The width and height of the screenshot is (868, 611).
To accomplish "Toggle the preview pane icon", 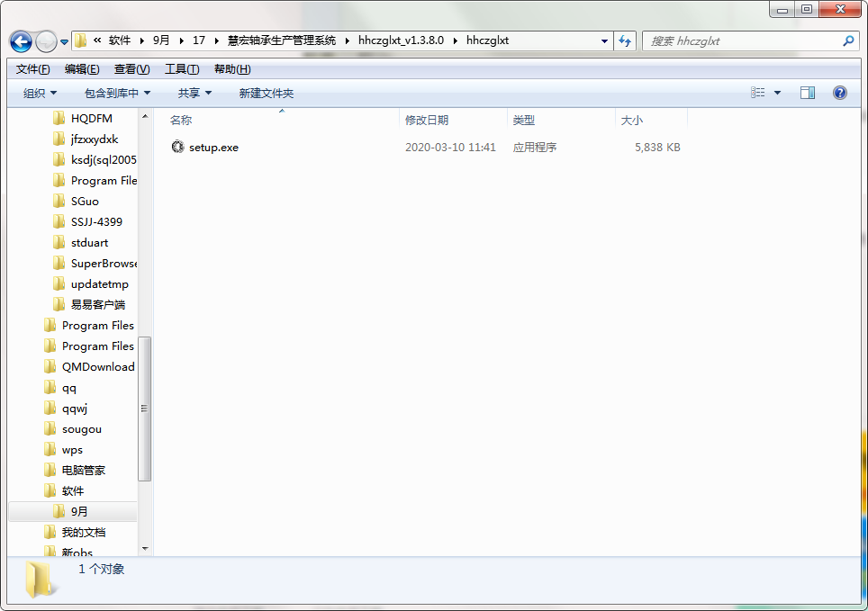I will click(x=808, y=93).
